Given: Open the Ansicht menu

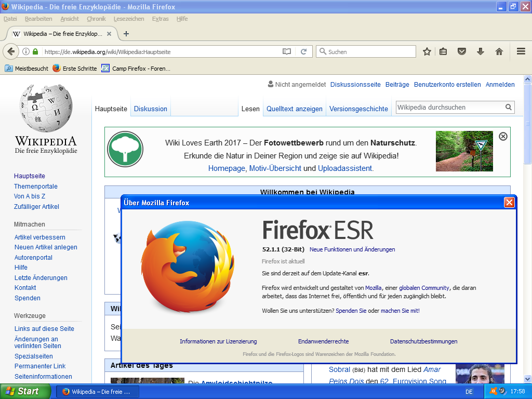Looking at the screenshot, I should tap(70, 19).
